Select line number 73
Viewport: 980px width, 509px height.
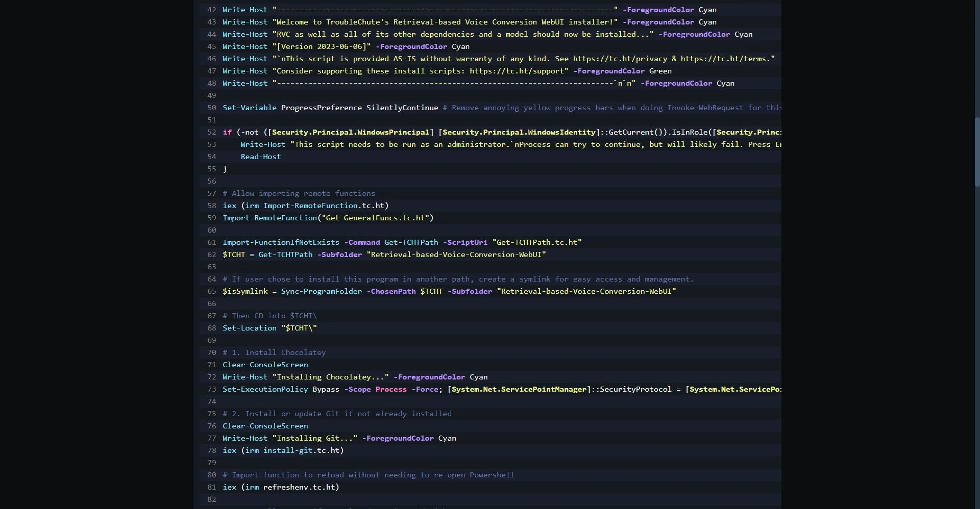[x=211, y=389]
